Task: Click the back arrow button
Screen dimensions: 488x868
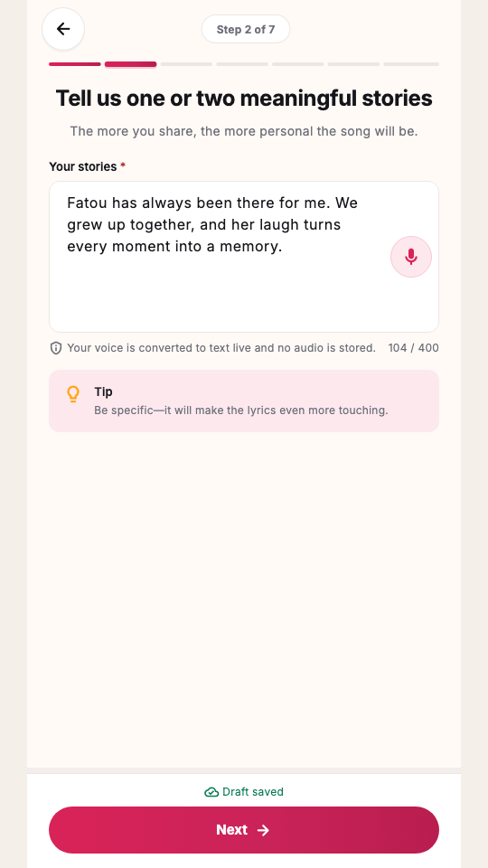Action: (x=63, y=29)
